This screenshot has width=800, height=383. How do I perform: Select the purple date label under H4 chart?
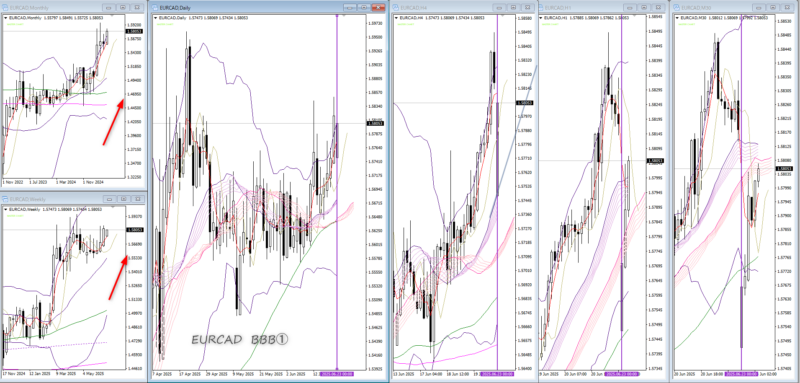(497, 374)
